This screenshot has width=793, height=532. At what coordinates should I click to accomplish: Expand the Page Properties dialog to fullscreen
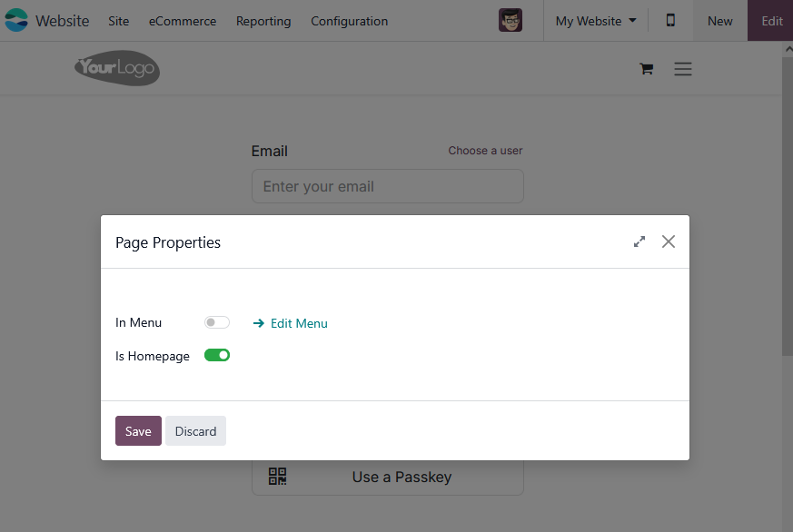(639, 242)
